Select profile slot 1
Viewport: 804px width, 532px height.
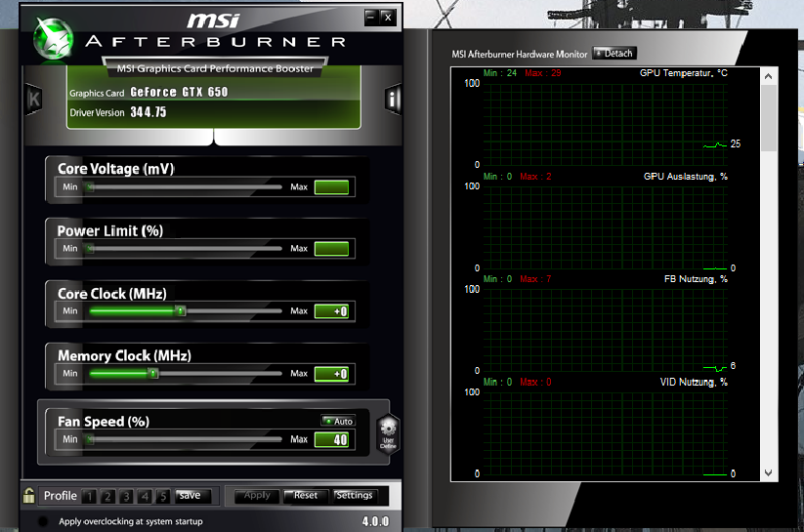point(89,496)
